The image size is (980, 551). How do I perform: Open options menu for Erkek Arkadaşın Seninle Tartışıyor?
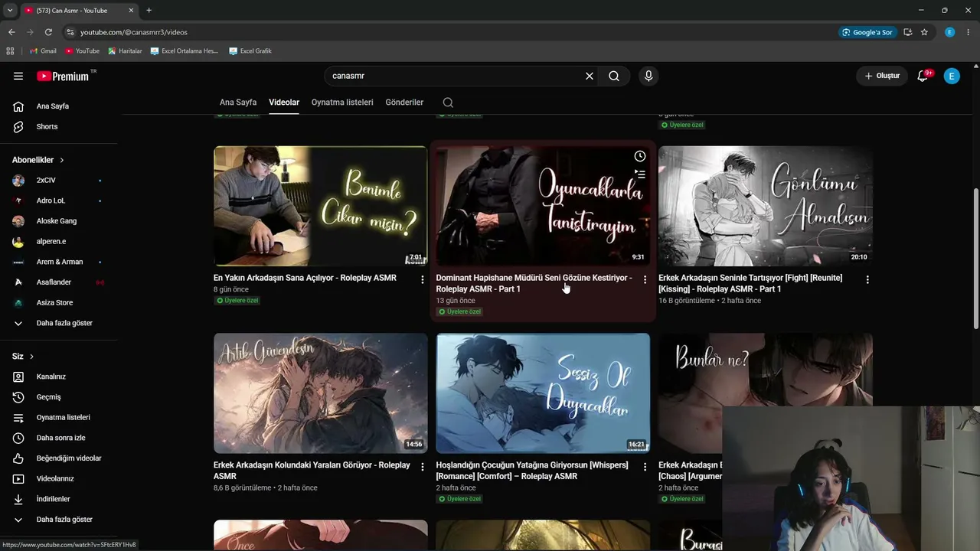tap(867, 280)
